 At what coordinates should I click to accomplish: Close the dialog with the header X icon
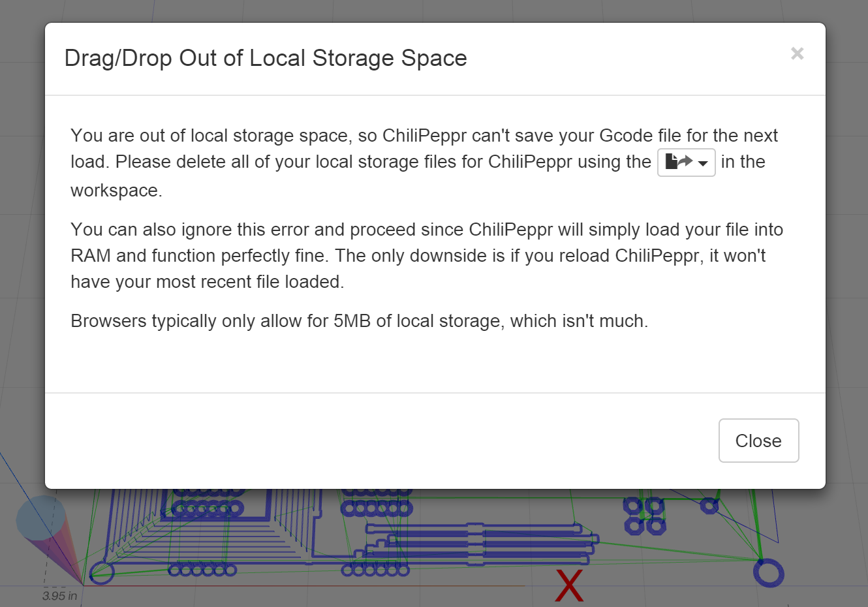[797, 54]
